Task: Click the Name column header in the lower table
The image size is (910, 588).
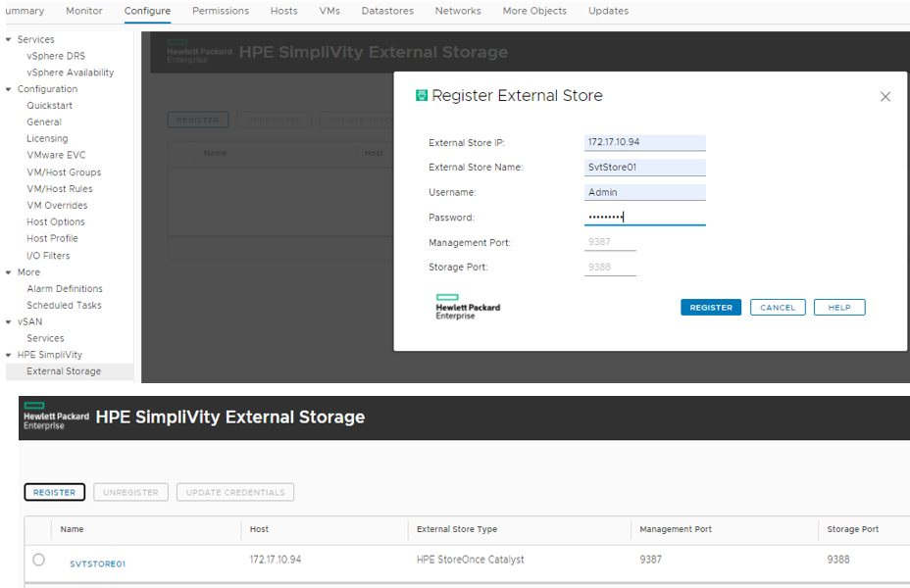Action: pos(72,529)
